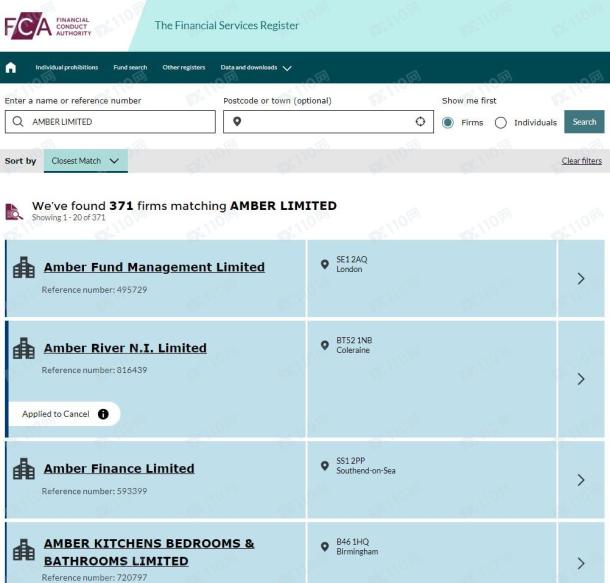Image resolution: width=610 pixels, height=583 pixels.
Task: Click Reference number: 720797 text
Action: pyautogui.click(x=94, y=578)
